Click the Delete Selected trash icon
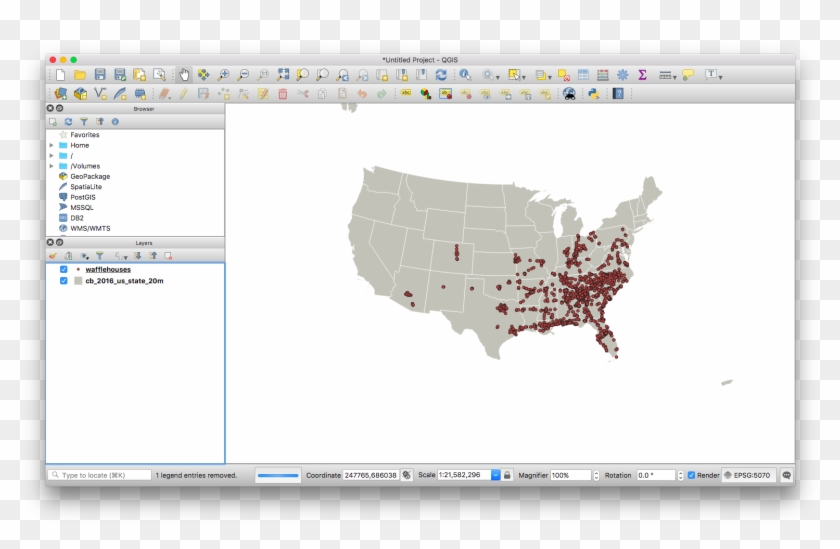The height and width of the screenshot is (549, 840). [283, 94]
